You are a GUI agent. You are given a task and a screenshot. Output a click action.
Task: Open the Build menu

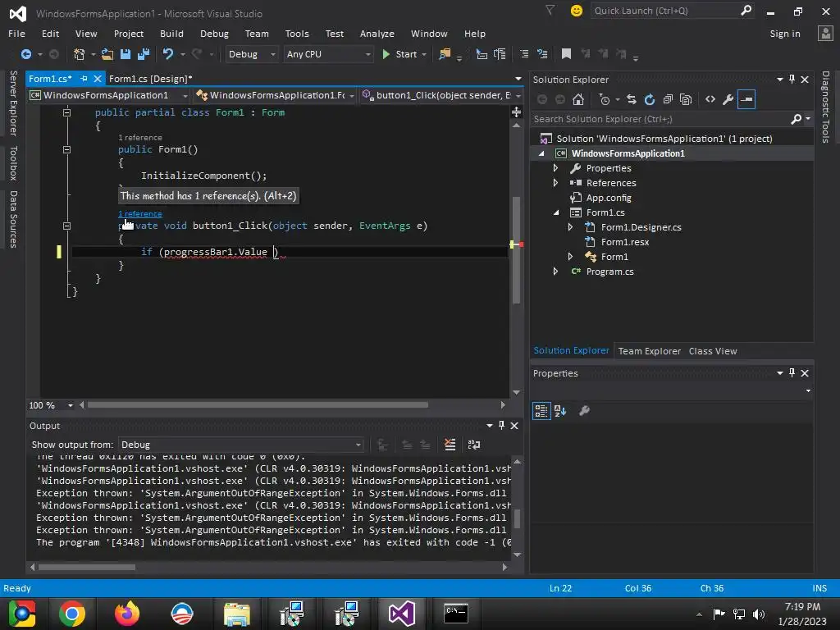tap(171, 34)
